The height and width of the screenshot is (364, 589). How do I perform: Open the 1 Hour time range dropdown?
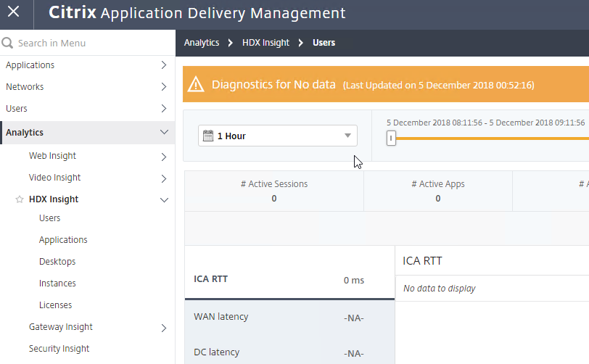(x=278, y=136)
